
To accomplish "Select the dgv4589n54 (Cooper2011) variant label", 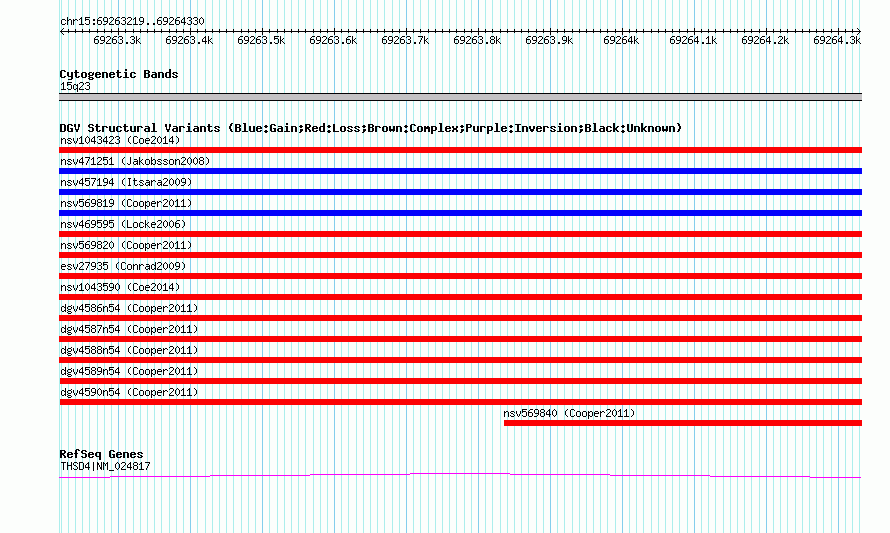I will (129, 371).
